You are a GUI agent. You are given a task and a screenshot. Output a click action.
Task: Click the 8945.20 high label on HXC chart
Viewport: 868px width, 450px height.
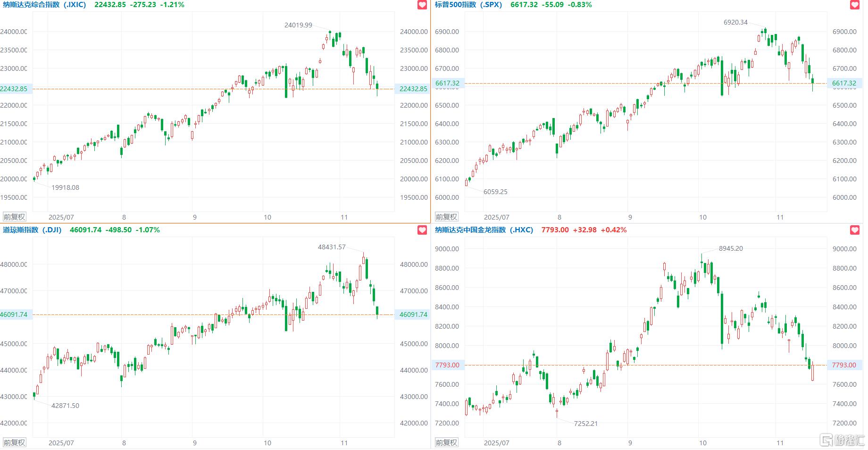click(x=731, y=248)
